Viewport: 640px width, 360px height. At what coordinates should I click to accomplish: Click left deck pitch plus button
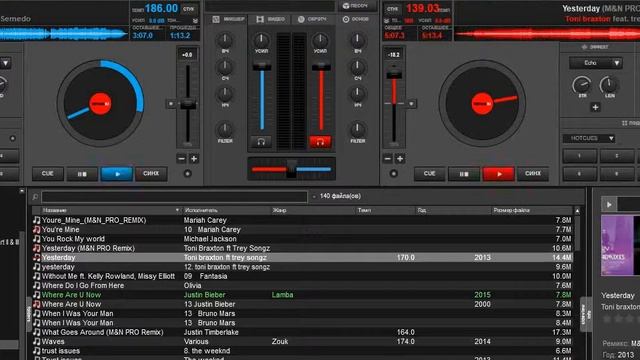point(194,159)
